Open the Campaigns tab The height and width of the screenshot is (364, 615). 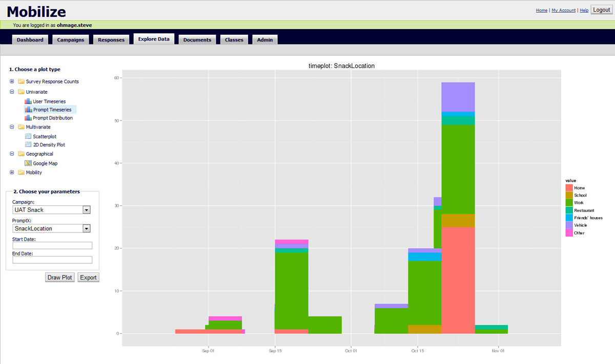click(x=71, y=40)
